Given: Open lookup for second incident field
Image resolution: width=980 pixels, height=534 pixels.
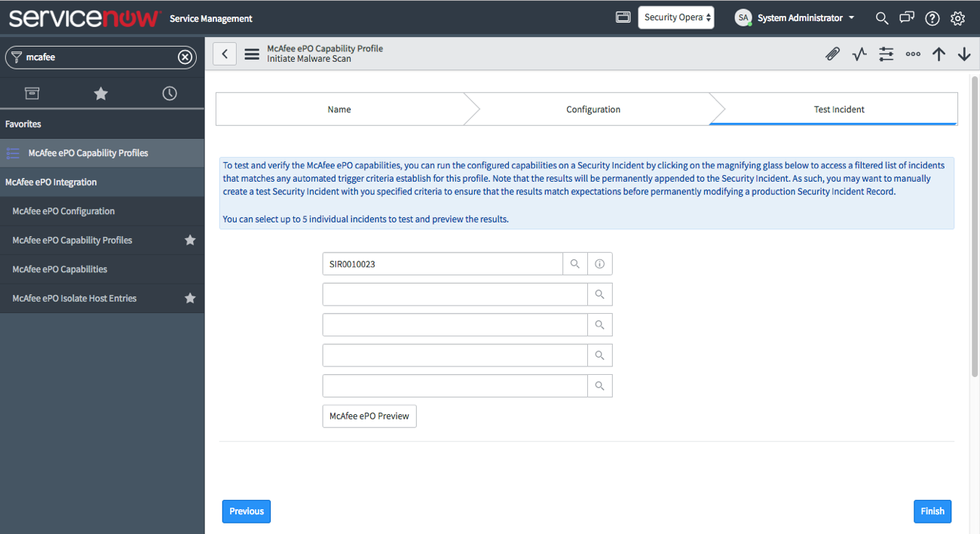Looking at the screenshot, I should point(600,294).
